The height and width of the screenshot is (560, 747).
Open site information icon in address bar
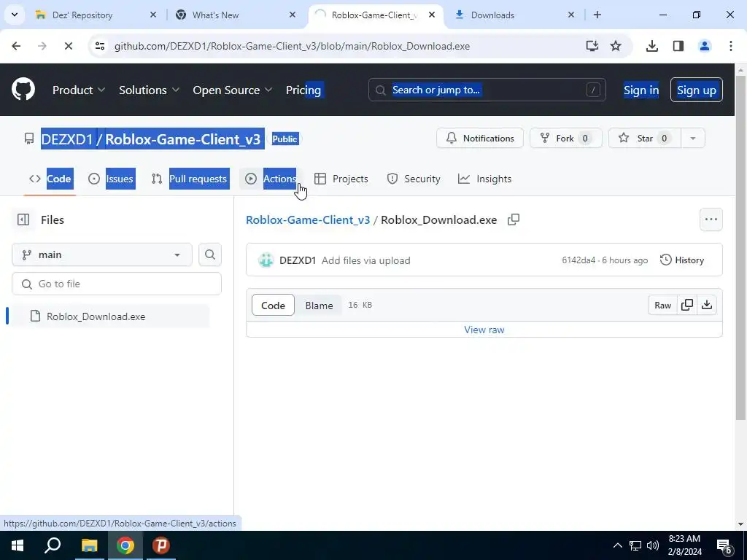100,46
